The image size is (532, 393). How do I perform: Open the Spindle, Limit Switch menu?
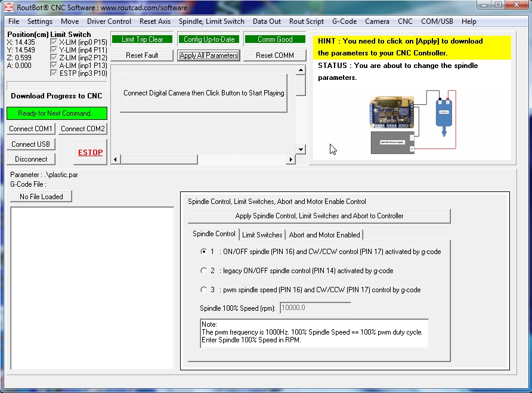[211, 21]
